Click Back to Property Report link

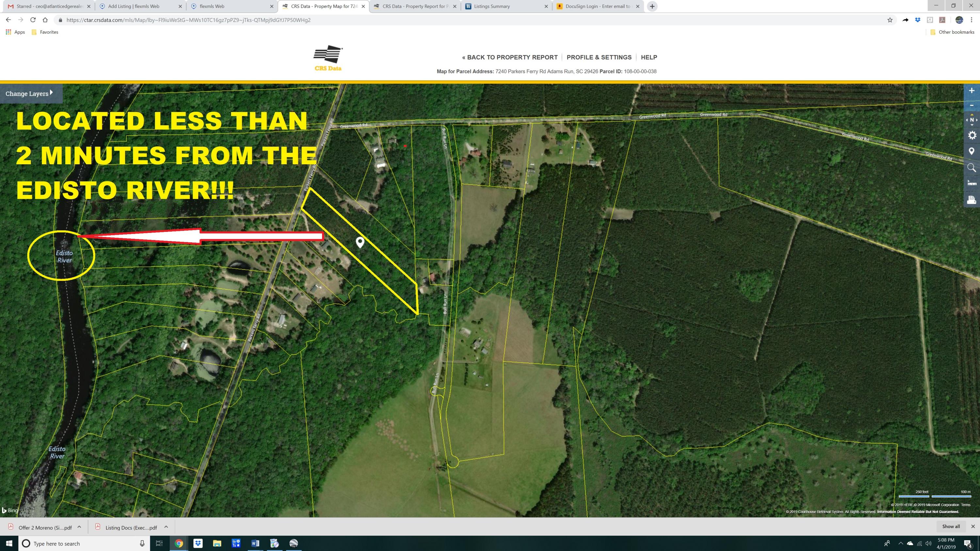tap(509, 57)
